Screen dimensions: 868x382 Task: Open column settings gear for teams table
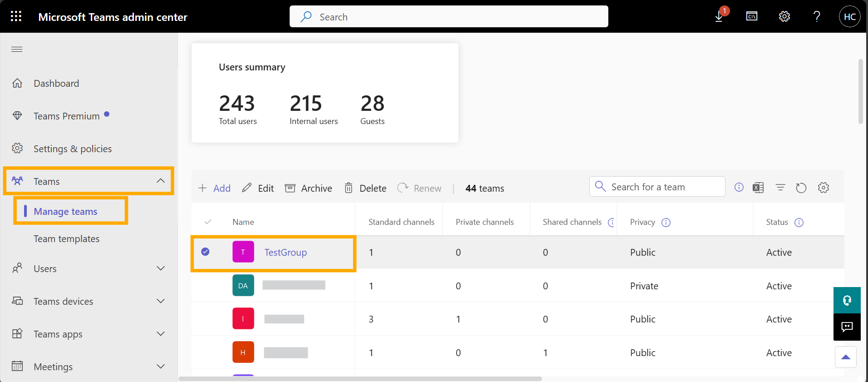pyautogui.click(x=824, y=188)
